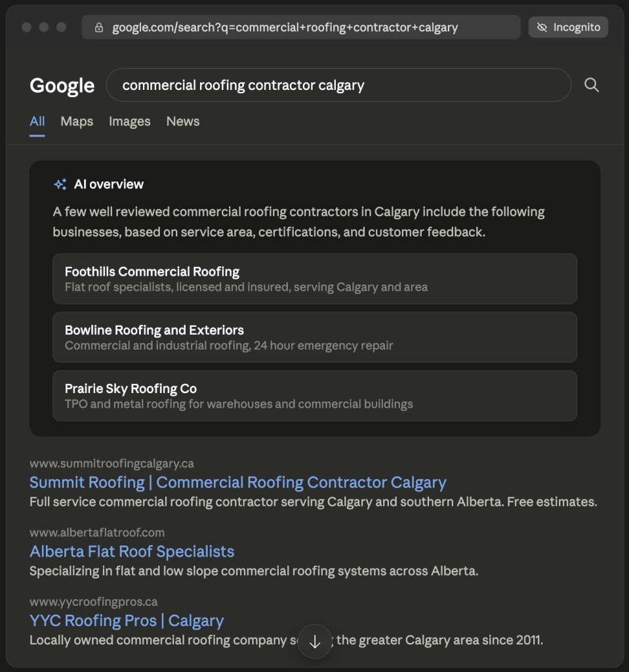Select the All results tab
Image resolution: width=629 pixels, height=672 pixels.
coord(37,121)
